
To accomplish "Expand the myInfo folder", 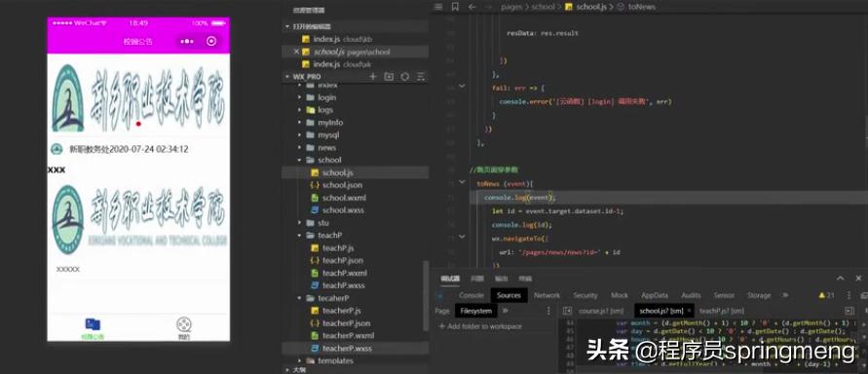I will click(x=299, y=123).
